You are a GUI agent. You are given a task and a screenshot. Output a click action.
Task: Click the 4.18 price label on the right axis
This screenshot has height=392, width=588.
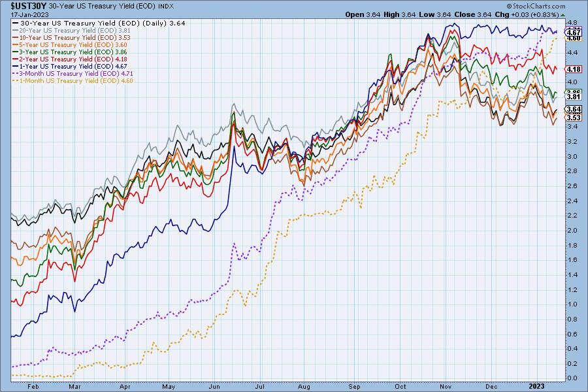click(574, 69)
